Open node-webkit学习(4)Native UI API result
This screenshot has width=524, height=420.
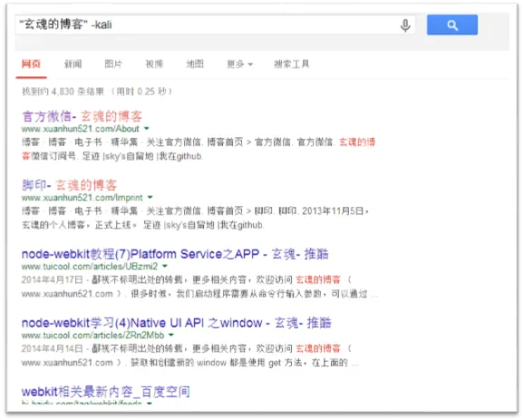(x=177, y=323)
